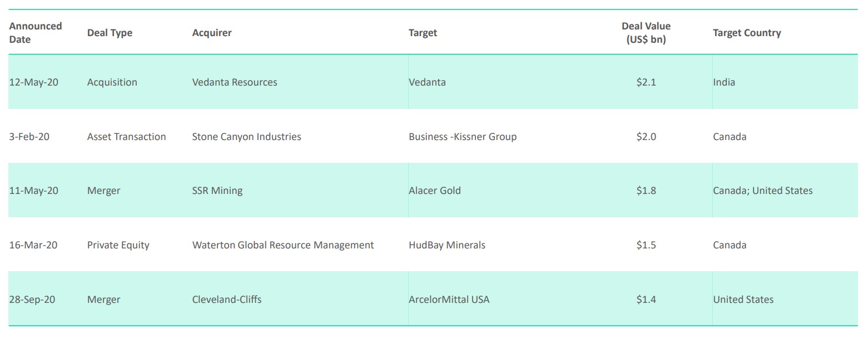Select the Private Equity deal type cell
The width and height of the screenshot is (868, 344).
tap(118, 245)
